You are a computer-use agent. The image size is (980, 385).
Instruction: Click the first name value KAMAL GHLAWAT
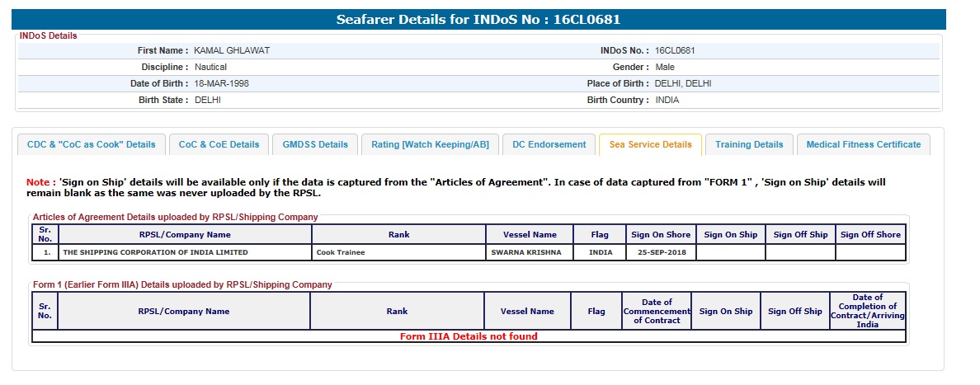pyautogui.click(x=232, y=50)
